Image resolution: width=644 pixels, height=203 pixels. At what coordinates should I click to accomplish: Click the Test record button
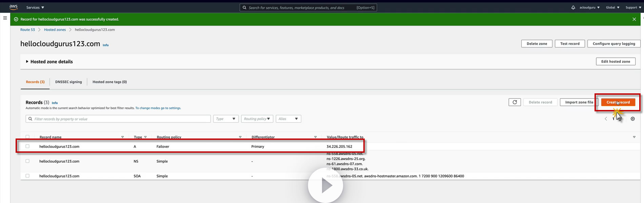tap(570, 44)
